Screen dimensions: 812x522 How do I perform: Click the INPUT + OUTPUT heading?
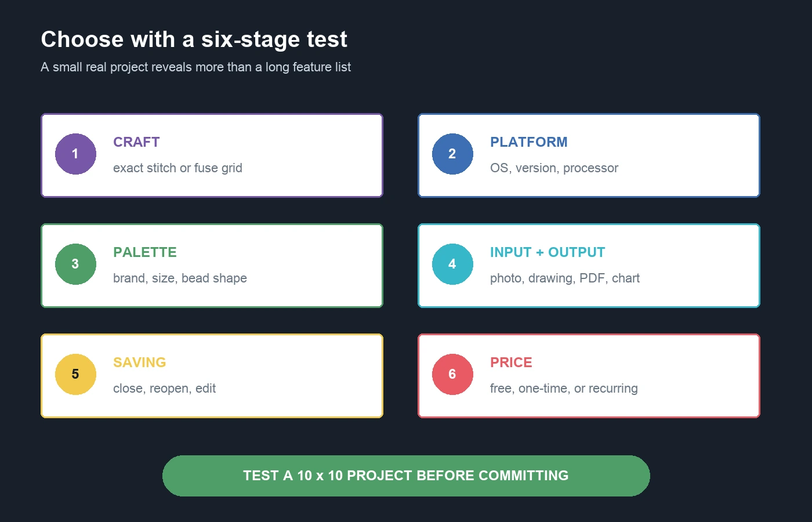point(548,252)
